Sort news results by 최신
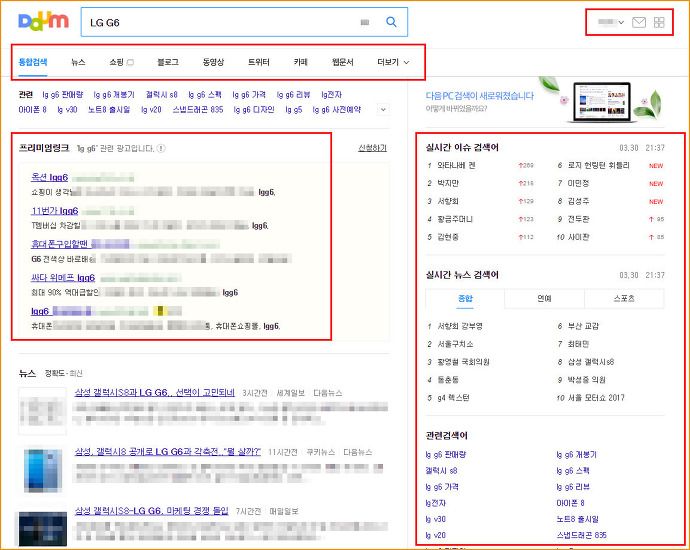The width and height of the screenshot is (690, 550). (x=76, y=373)
